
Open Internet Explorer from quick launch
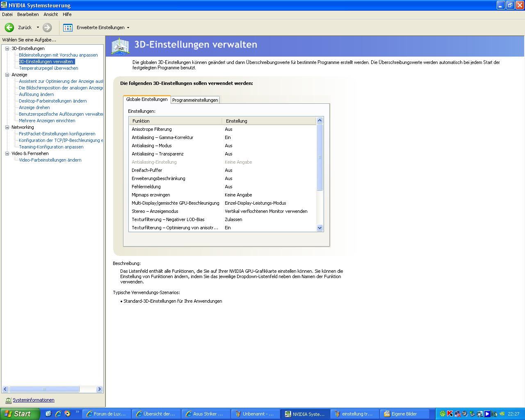pos(58,414)
